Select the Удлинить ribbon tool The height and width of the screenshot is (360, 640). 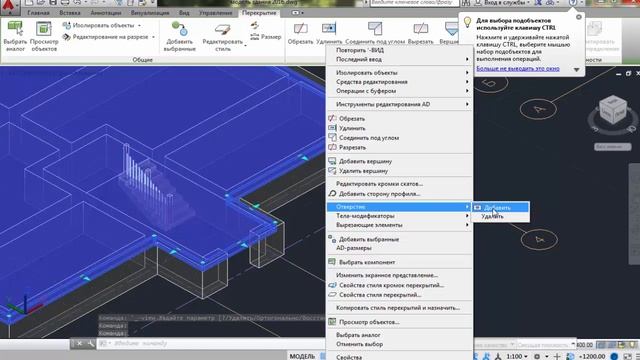point(329,33)
